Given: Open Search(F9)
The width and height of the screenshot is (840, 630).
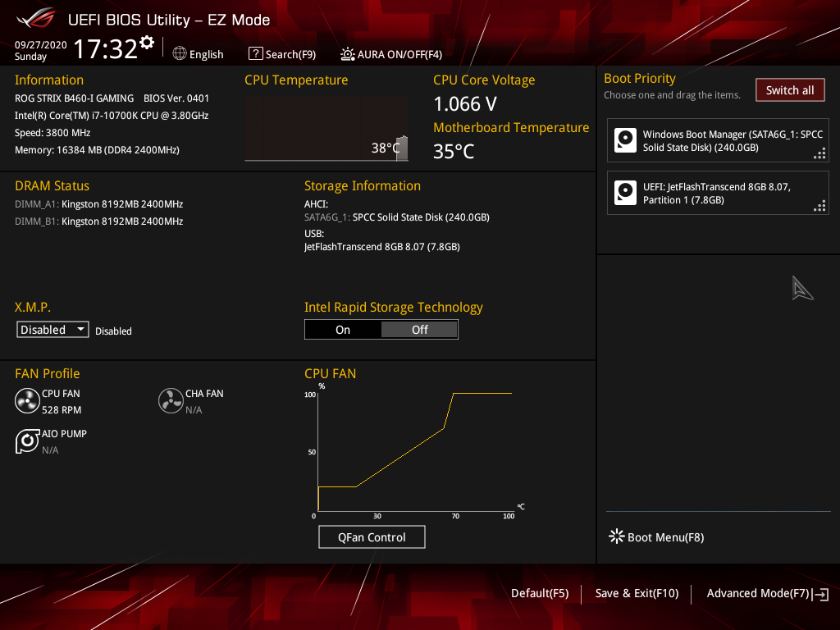Looking at the screenshot, I should tap(282, 54).
